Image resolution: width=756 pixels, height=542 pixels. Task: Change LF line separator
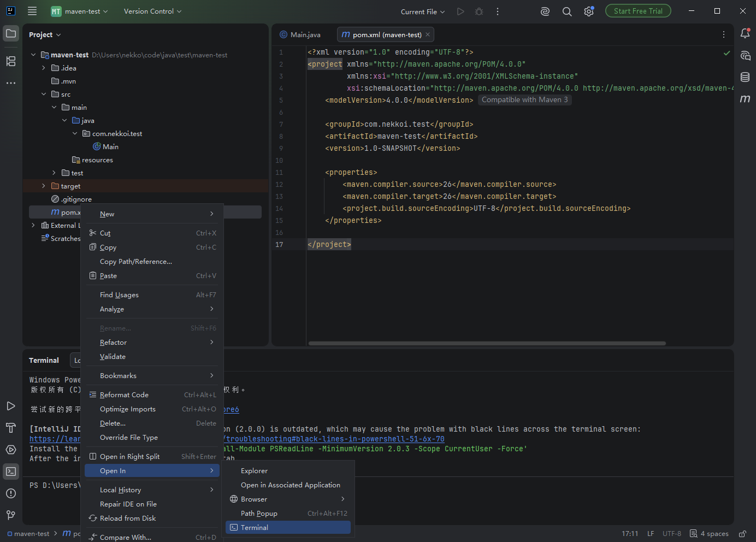click(651, 534)
